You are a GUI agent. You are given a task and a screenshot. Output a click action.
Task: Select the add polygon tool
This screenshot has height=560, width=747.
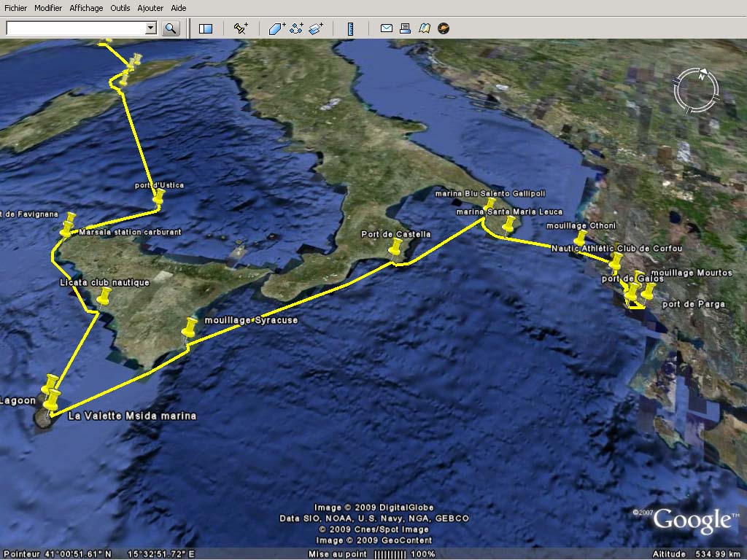pos(276,28)
